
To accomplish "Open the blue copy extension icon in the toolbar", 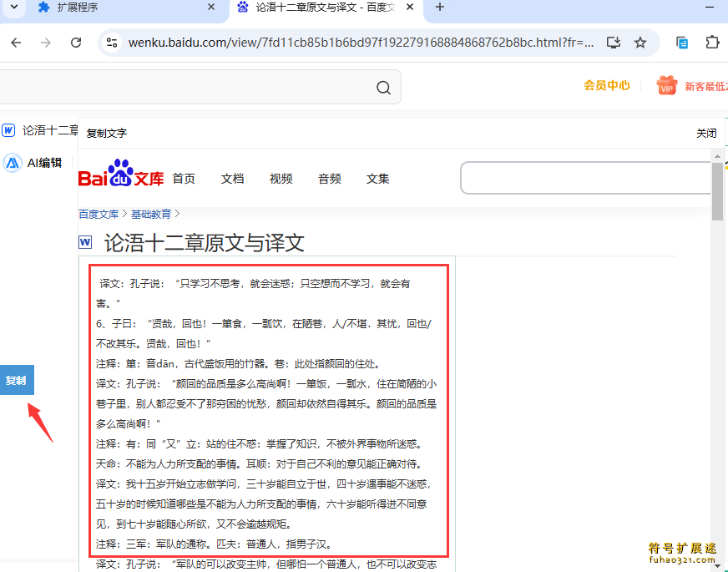I will tap(681, 43).
